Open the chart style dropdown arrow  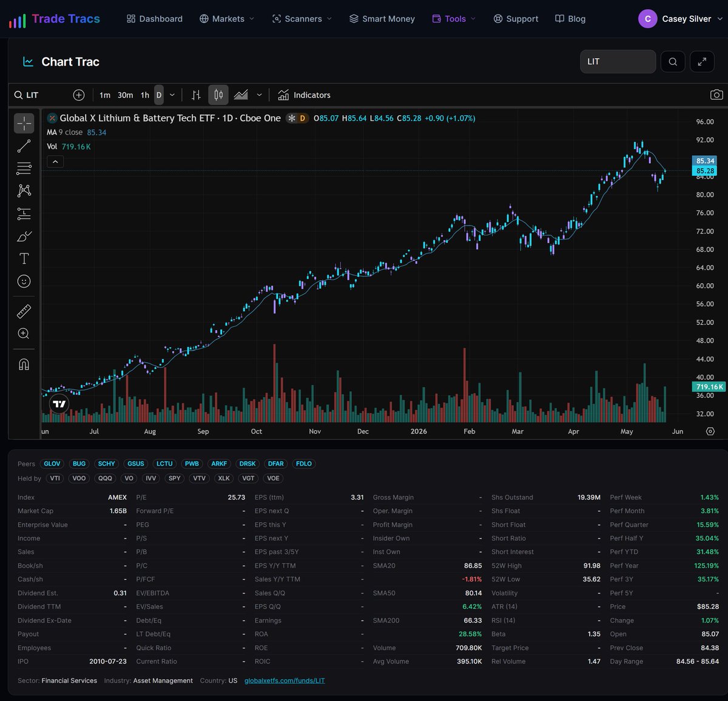(259, 95)
